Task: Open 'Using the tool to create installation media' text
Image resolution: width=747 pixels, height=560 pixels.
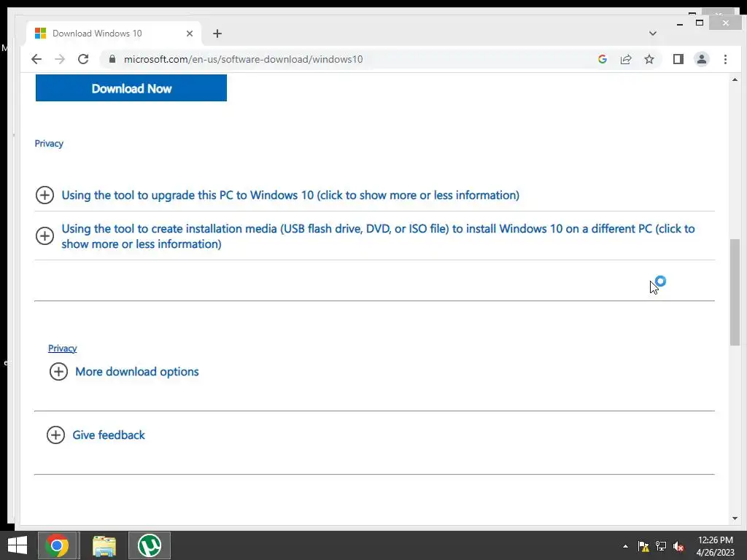Action: (x=379, y=236)
